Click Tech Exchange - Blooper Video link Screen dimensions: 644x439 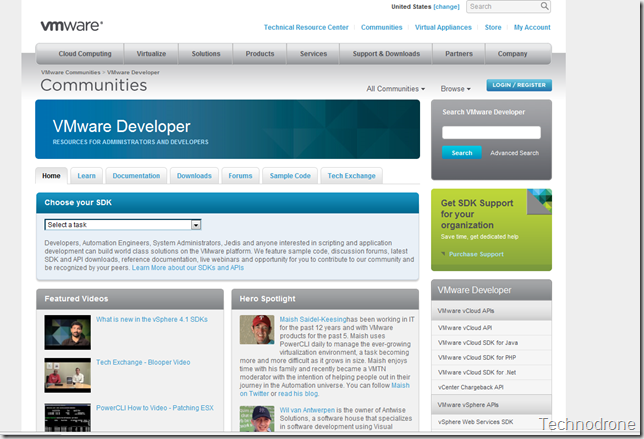click(143, 362)
